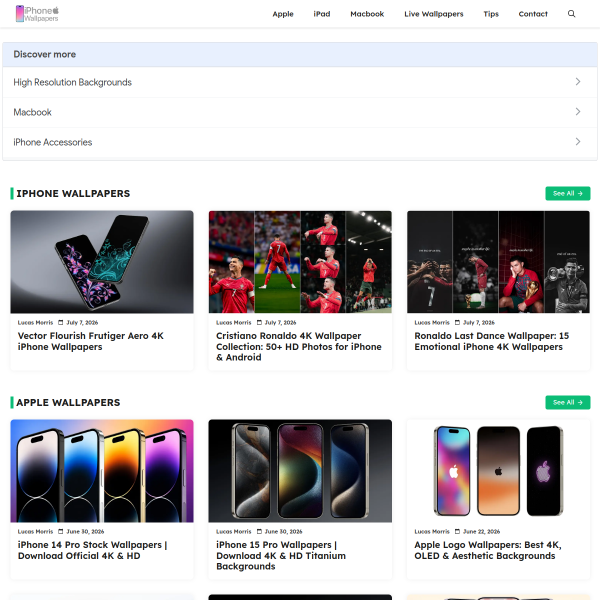Image resolution: width=600 pixels, height=600 pixels.
Task: View Ronaldo Last Dance wallpaper thumbnail
Action: [498, 262]
